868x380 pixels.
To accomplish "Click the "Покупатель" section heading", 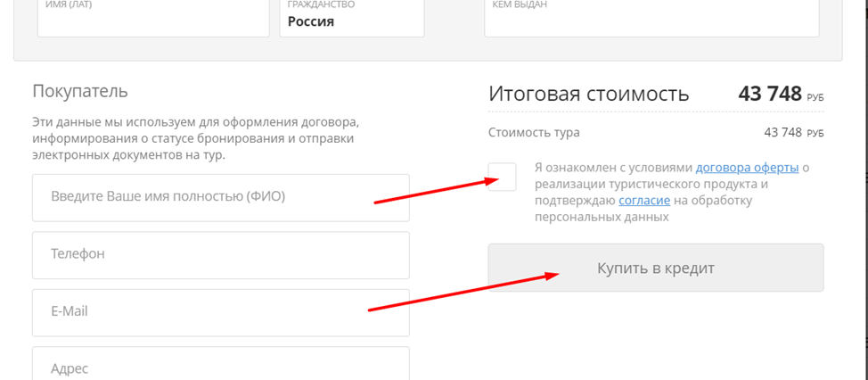I will (80, 91).
